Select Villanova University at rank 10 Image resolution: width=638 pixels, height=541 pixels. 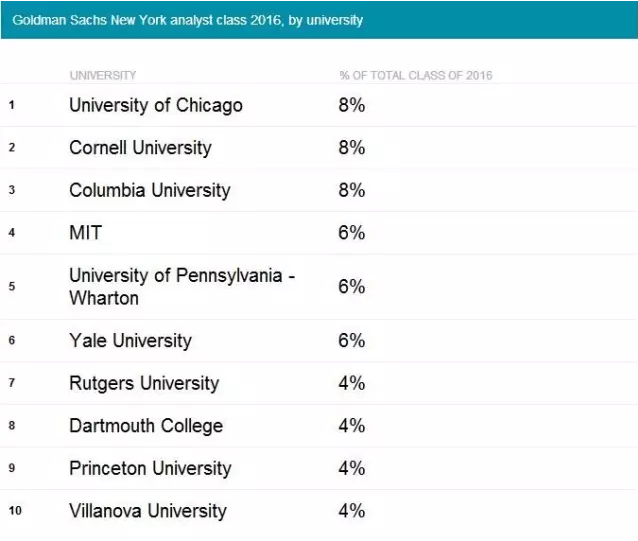[x=148, y=511]
